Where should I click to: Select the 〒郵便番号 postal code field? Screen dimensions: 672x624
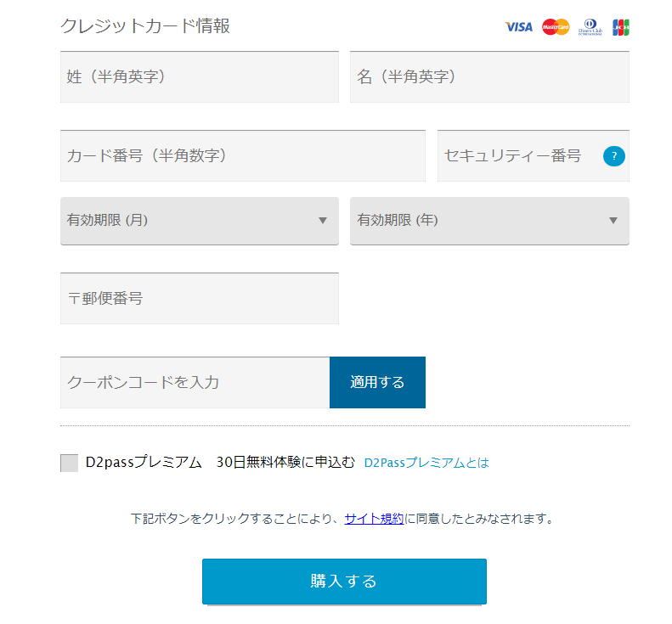[199, 299]
